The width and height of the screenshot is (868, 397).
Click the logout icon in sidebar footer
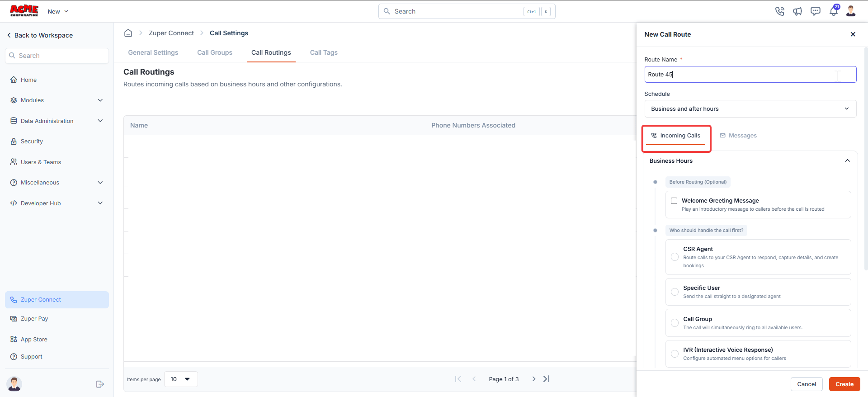coord(100,384)
